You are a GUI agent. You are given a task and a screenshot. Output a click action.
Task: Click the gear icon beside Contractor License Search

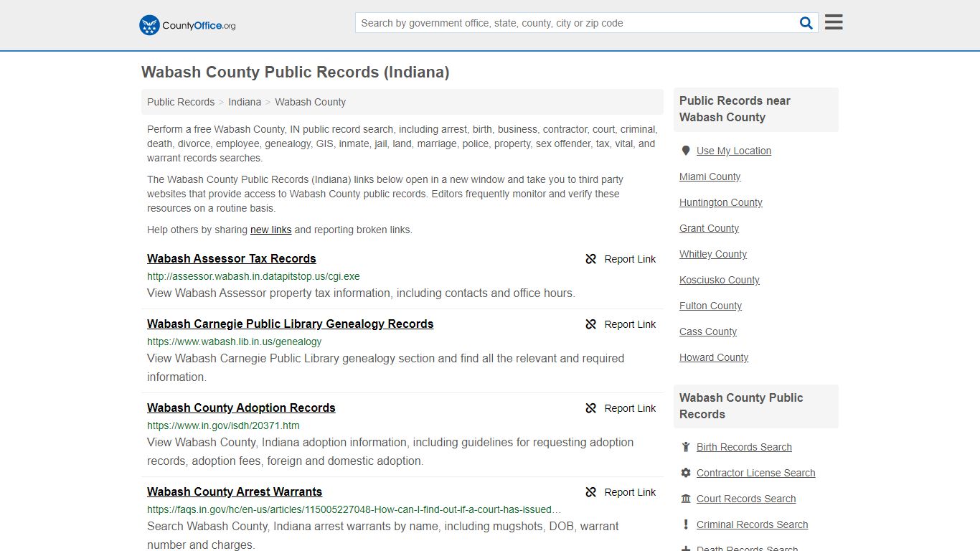[686, 473]
